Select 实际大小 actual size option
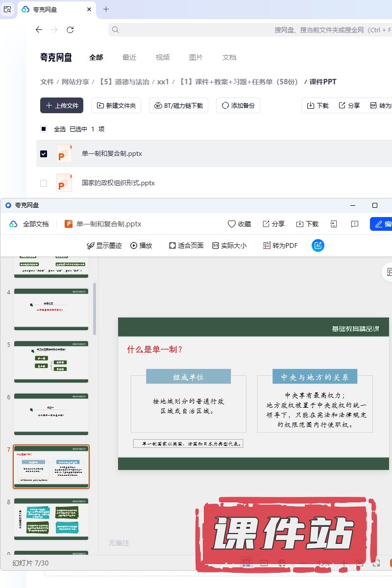Screen dimensions: 392x588 (x=229, y=245)
